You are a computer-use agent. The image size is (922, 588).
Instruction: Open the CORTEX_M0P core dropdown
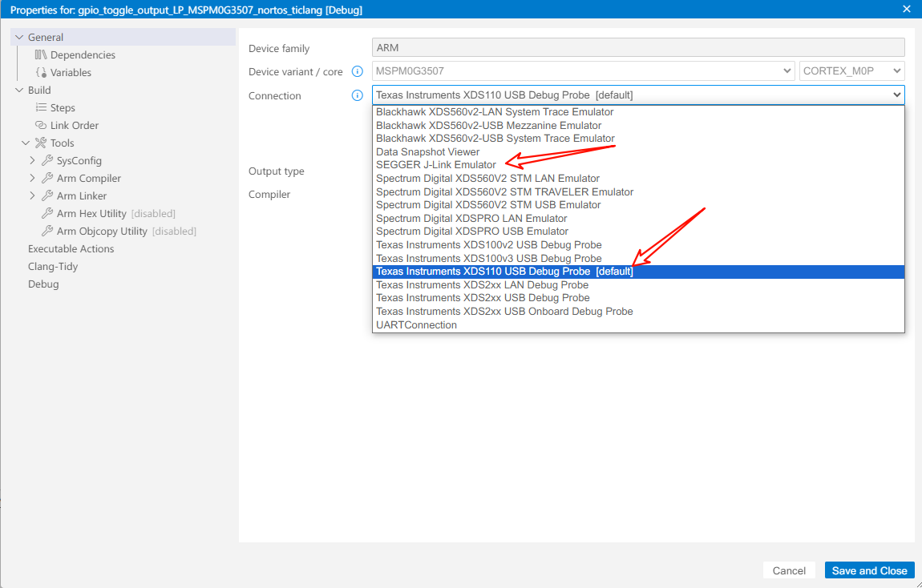click(x=851, y=71)
